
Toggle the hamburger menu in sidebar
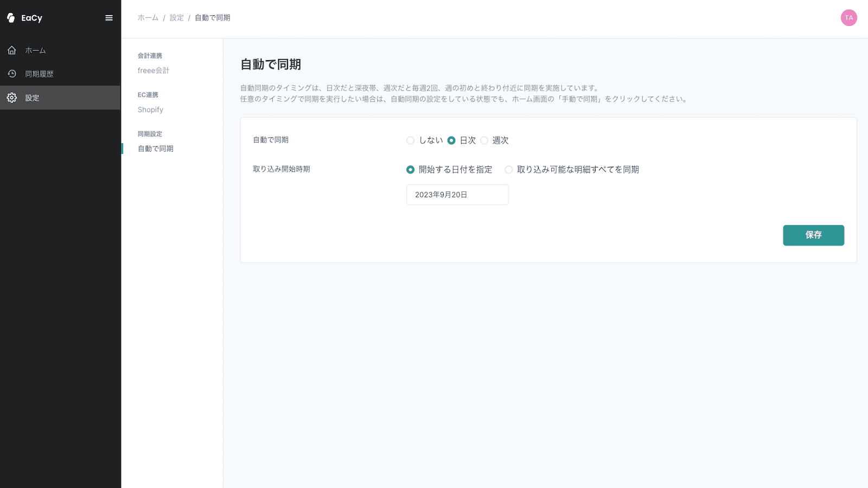coord(109,18)
